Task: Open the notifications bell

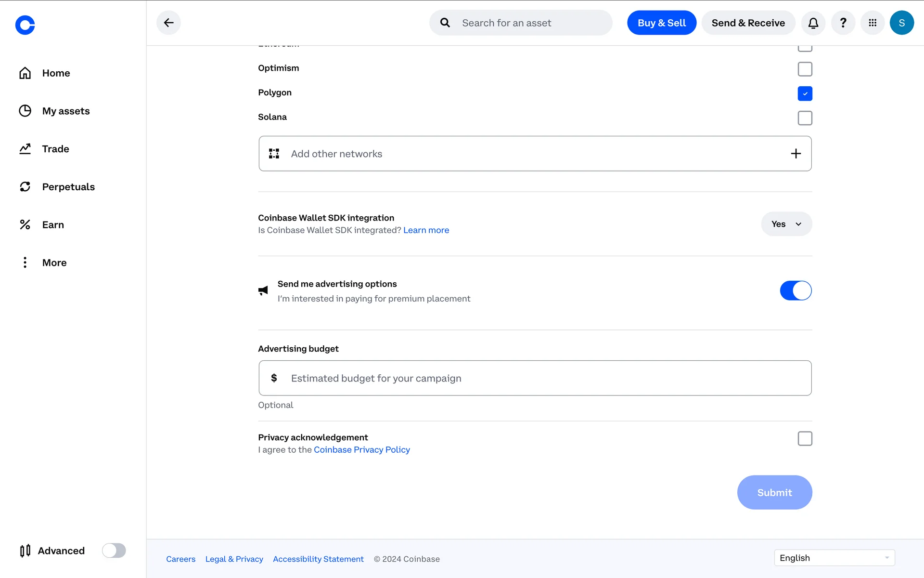Action: pos(813,23)
